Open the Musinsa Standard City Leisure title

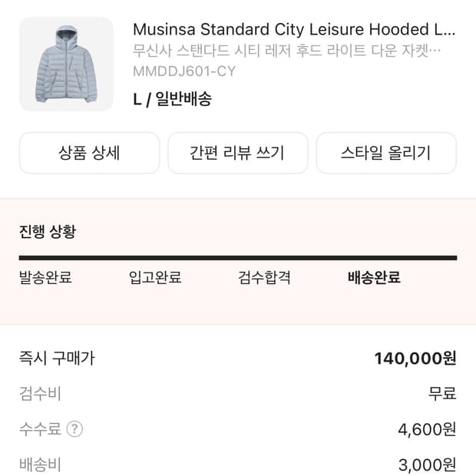pyautogui.click(x=294, y=30)
